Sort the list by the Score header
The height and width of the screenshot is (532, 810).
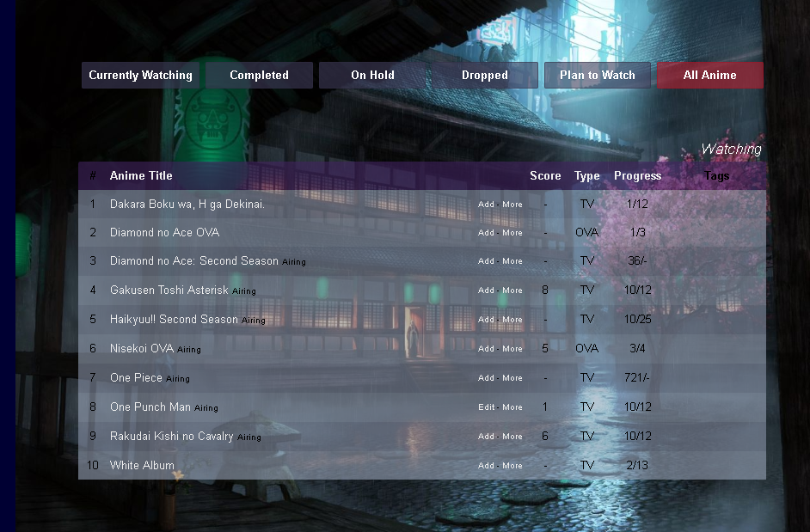click(x=545, y=176)
